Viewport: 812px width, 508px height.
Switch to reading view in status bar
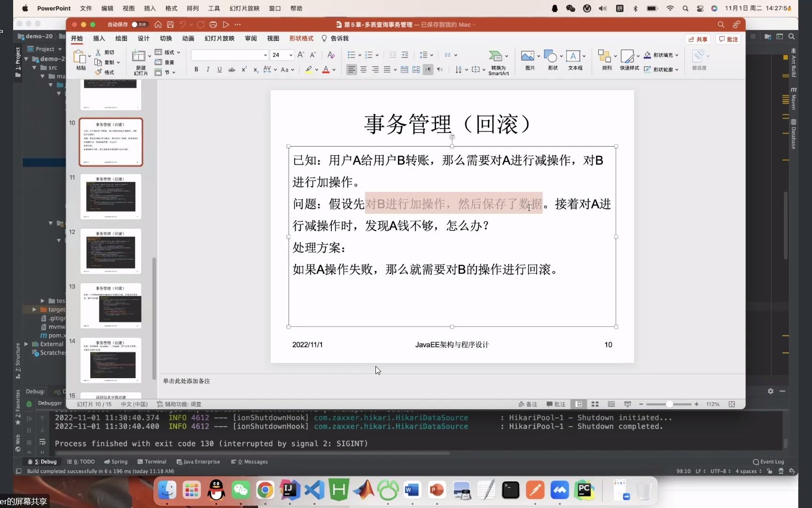[x=611, y=404]
